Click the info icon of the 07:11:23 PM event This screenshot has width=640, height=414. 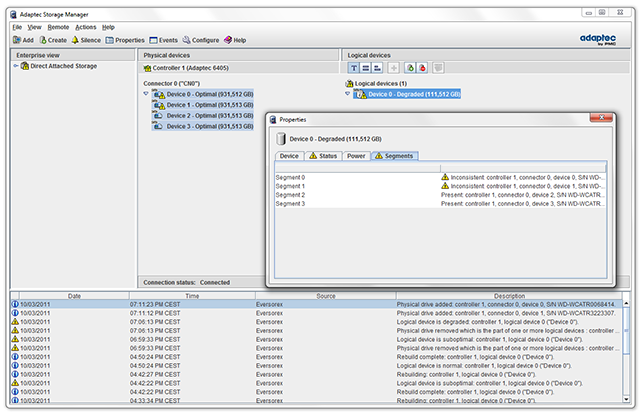15,304
